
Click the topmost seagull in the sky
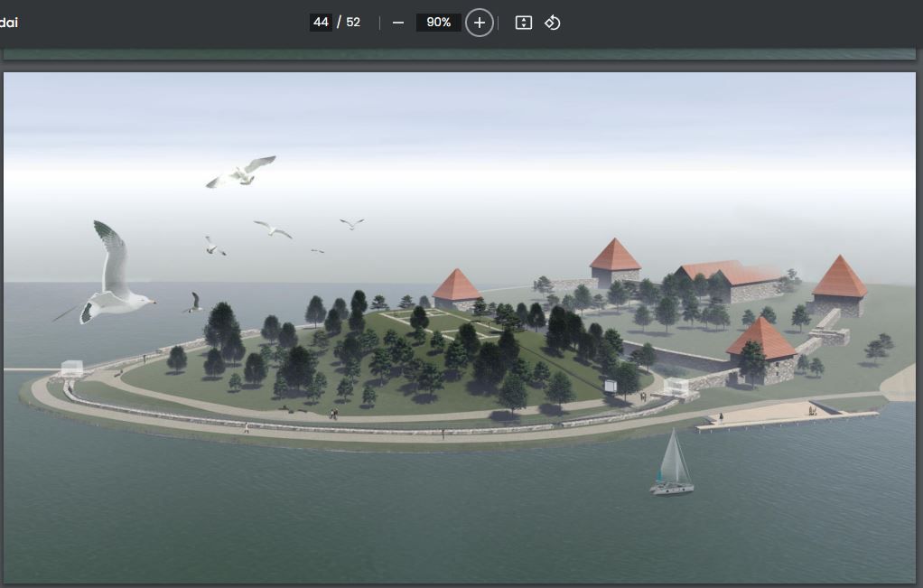coord(241,172)
